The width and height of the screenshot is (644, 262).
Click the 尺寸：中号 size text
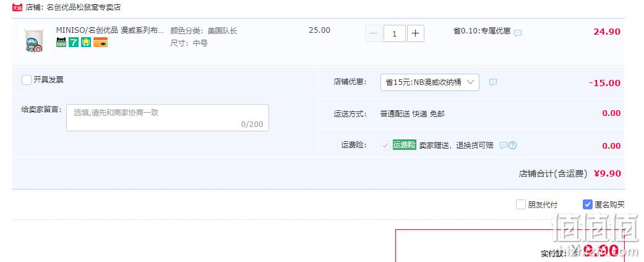(x=189, y=43)
